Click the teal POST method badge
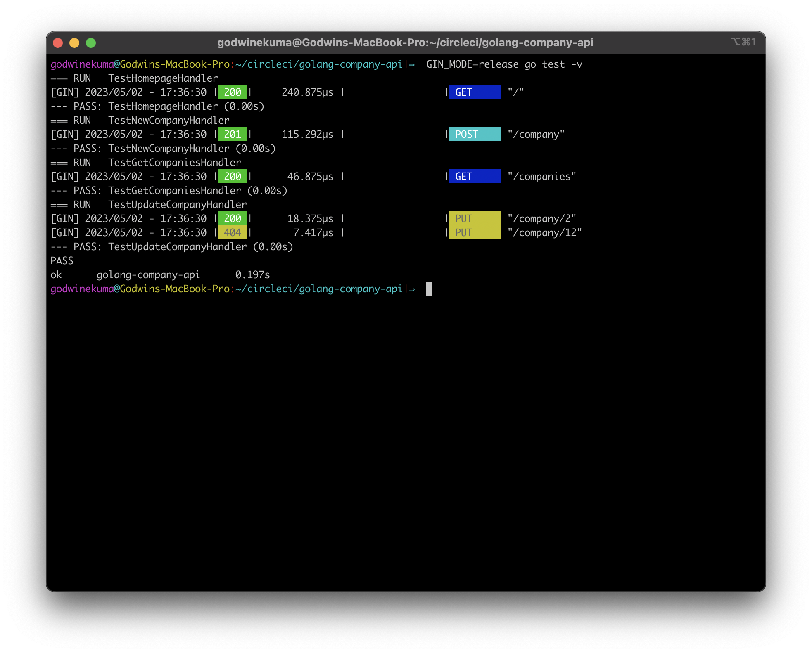Screen dimensions: 812x653 [x=475, y=134]
